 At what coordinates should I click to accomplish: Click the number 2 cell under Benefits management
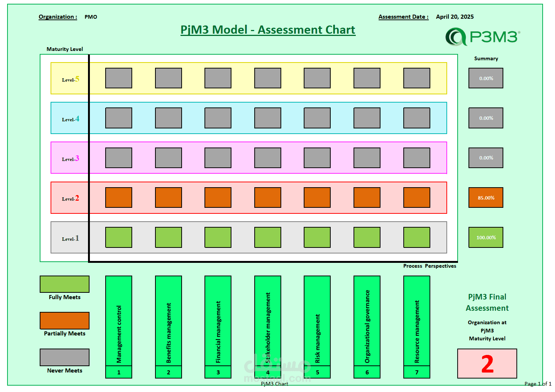pyautogui.click(x=169, y=372)
